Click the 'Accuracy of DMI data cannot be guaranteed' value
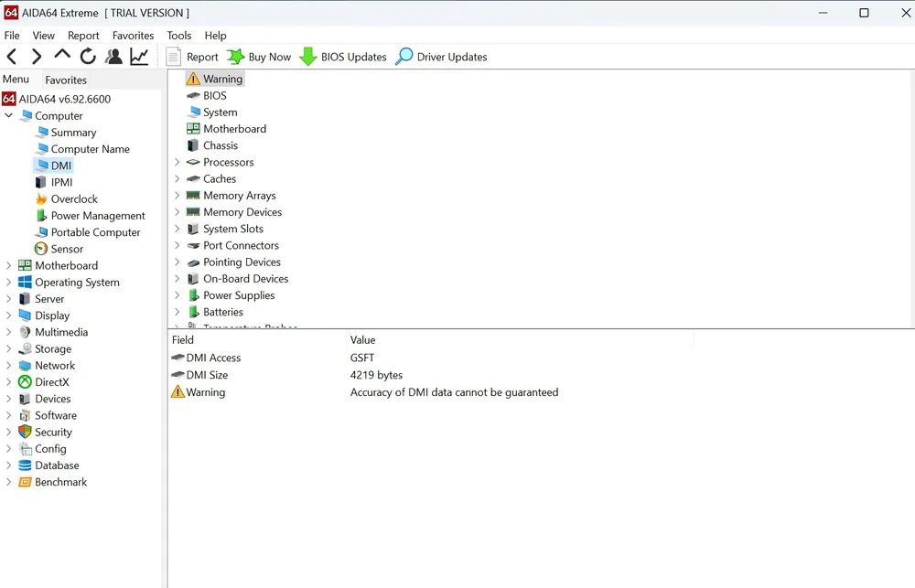Screen dimensions: 915x588 pyautogui.click(x=454, y=392)
